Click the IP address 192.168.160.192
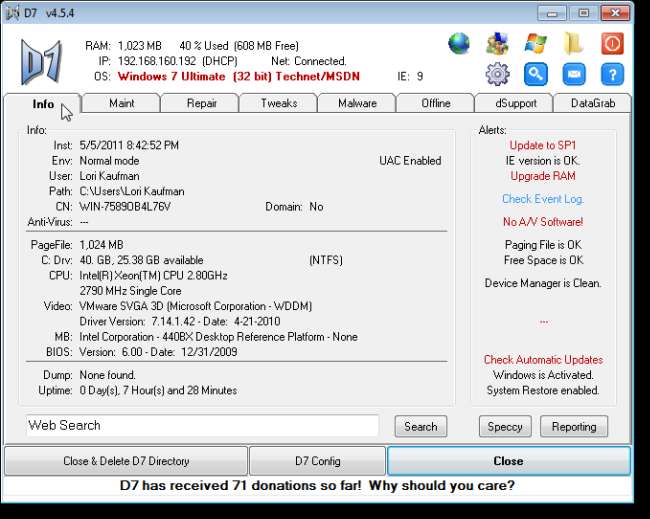The width and height of the screenshot is (650, 519). tap(157, 61)
